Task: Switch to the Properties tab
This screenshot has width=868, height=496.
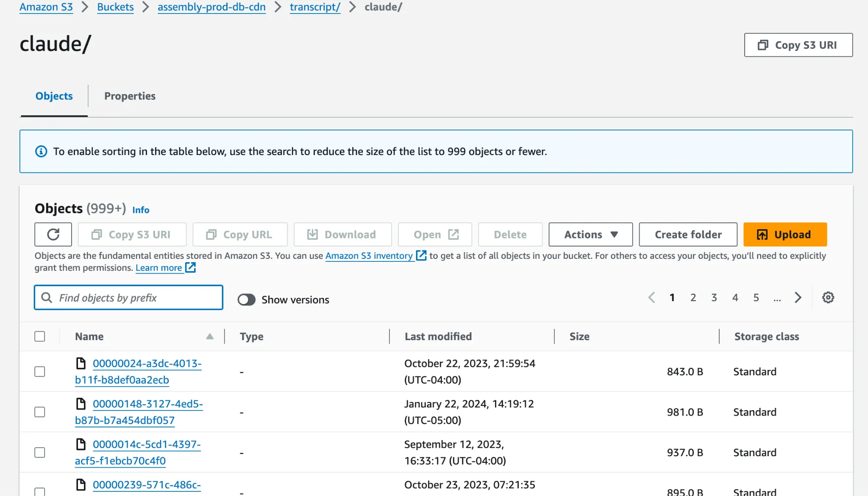Action: (130, 96)
